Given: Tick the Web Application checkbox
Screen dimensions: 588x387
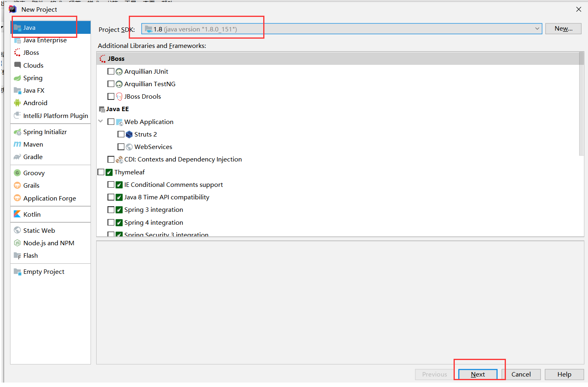Looking at the screenshot, I should click(111, 122).
